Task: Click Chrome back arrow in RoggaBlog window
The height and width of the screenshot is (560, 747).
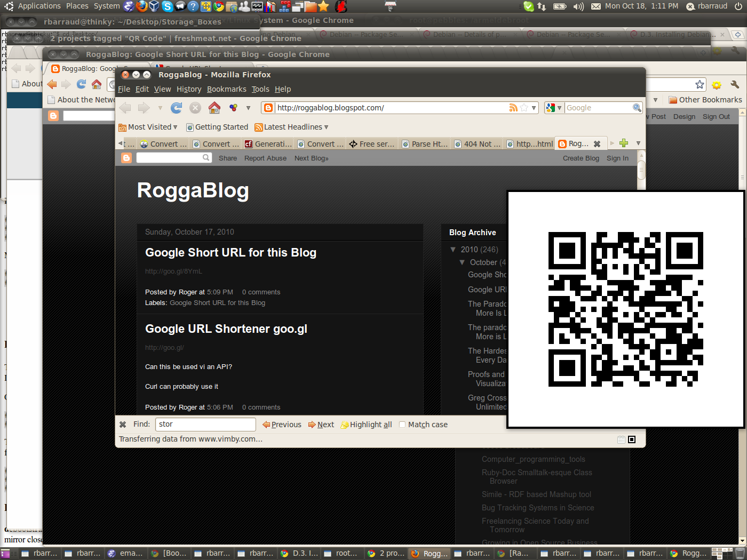Action: pos(52,84)
